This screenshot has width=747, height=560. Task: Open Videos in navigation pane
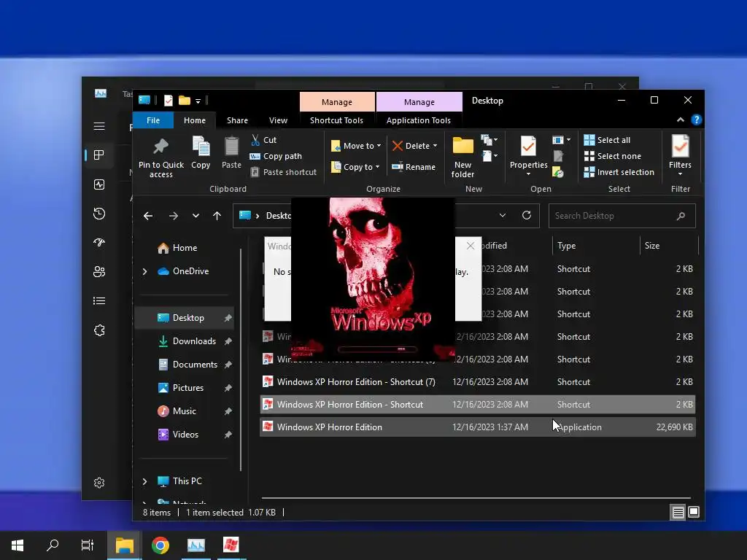pos(185,435)
